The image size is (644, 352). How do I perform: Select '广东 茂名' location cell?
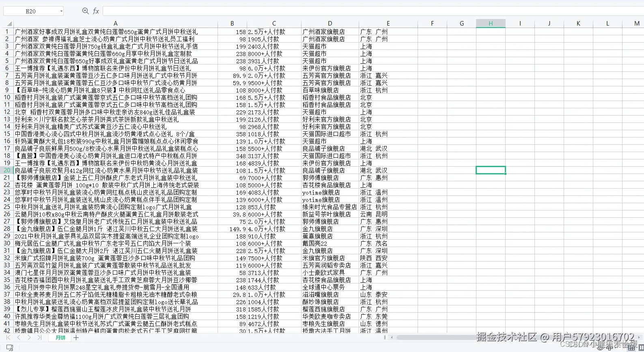(x=388, y=243)
